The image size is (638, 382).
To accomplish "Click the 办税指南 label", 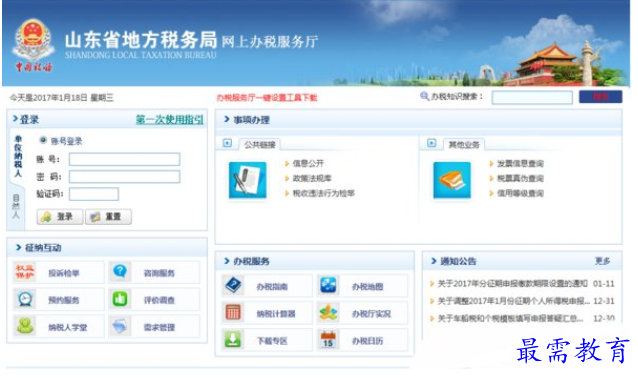I will [272, 287].
